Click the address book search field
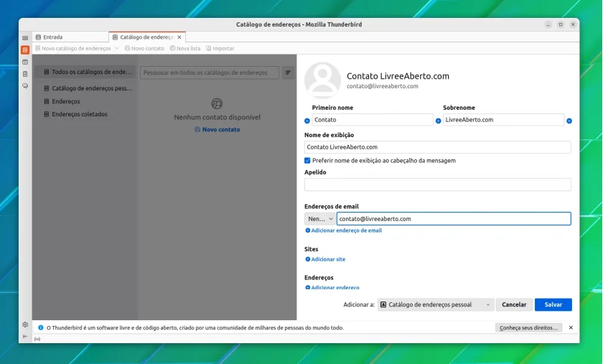 [x=210, y=73]
